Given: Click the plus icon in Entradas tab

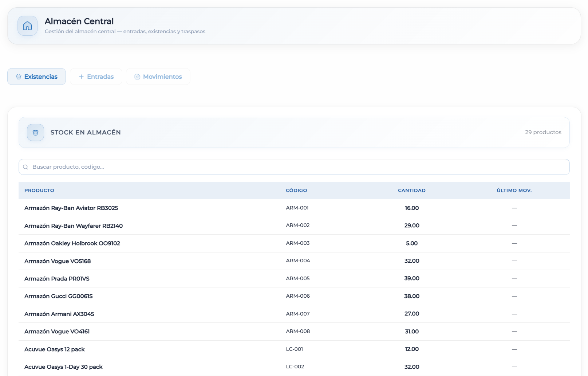Looking at the screenshot, I should tap(81, 77).
